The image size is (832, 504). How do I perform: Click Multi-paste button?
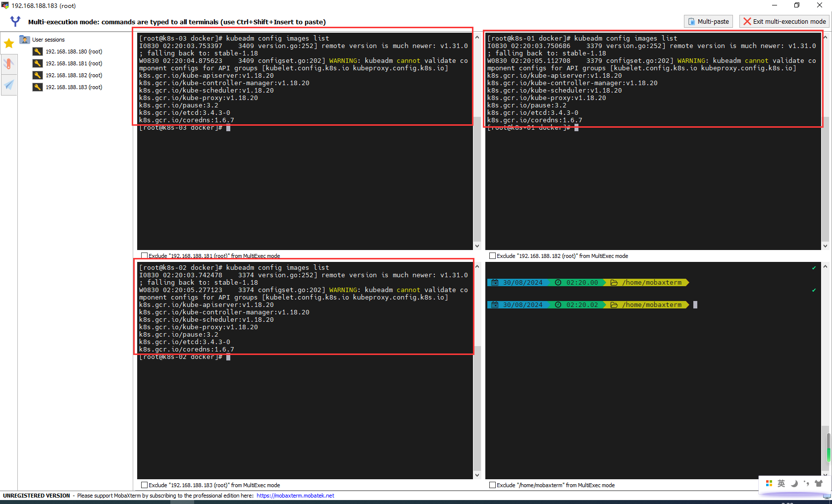tap(708, 21)
